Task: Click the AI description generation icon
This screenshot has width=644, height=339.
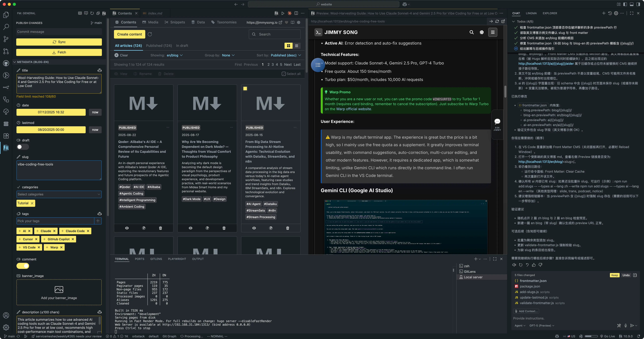Action: (x=99, y=312)
